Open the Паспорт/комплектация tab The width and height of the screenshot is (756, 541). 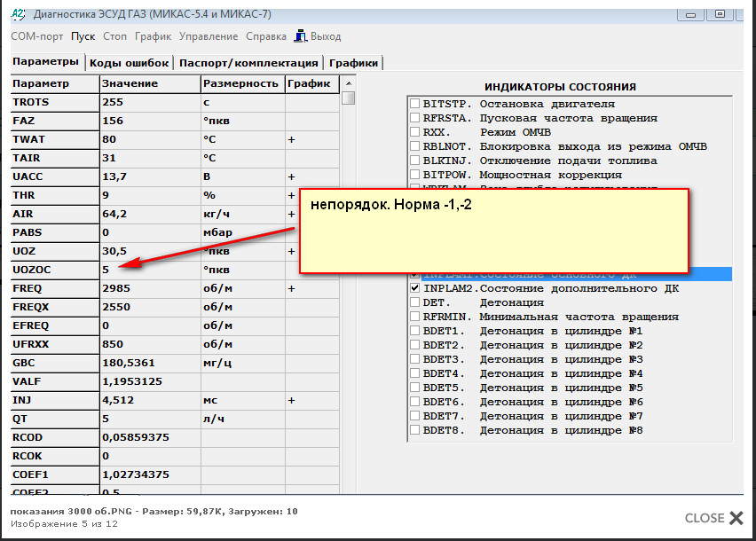[248, 63]
